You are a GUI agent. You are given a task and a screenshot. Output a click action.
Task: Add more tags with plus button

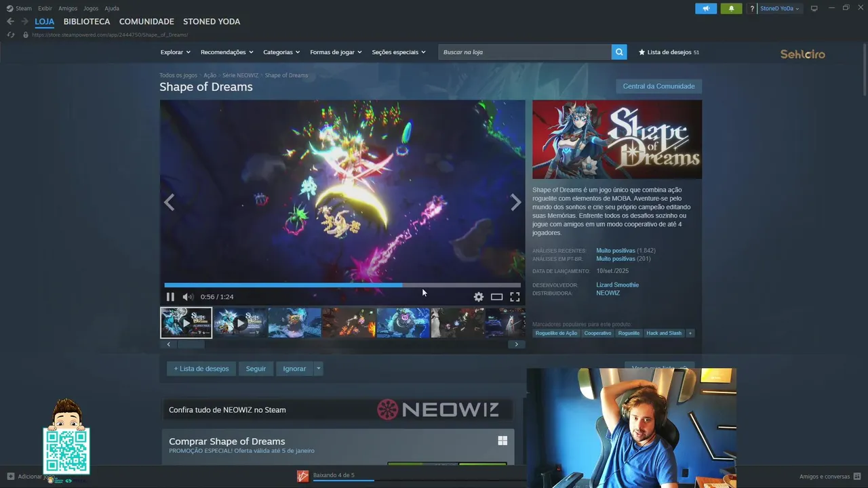[x=690, y=333]
